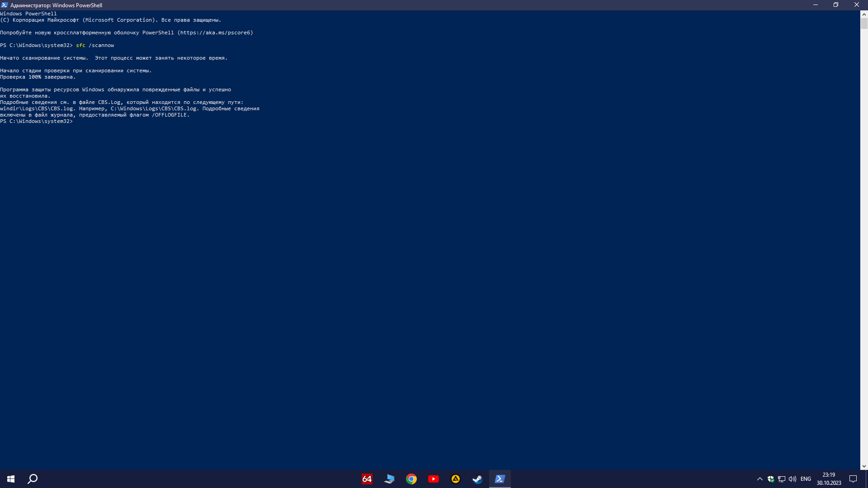Open the Windows Start menu
The image size is (868, 488).
[11, 479]
